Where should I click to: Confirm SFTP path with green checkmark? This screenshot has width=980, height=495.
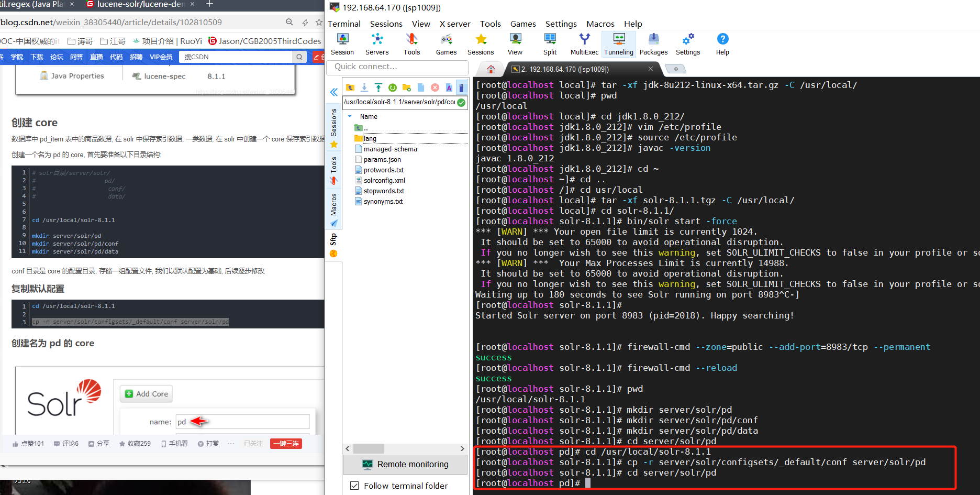pos(461,102)
